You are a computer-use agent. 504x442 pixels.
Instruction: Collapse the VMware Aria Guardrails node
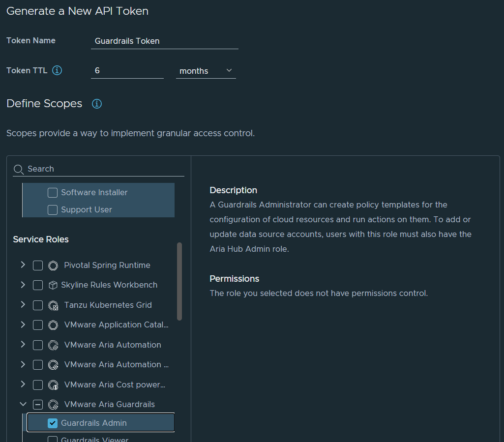(23, 404)
